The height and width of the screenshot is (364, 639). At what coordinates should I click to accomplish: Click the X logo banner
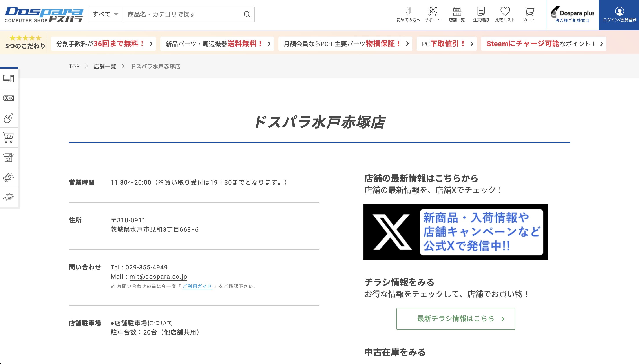click(455, 232)
